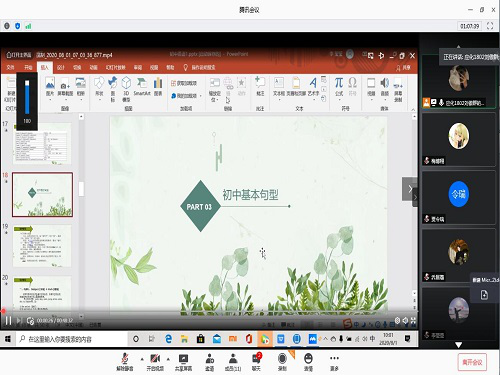Expand video options arrow beside camera

point(168,359)
